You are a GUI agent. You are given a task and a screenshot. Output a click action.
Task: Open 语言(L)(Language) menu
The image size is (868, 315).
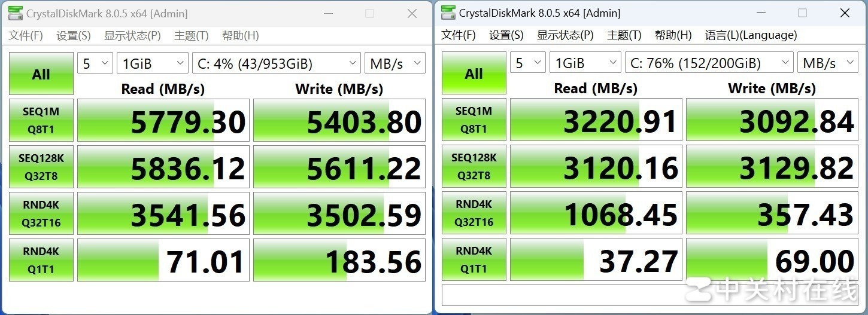(x=751, y=35)
